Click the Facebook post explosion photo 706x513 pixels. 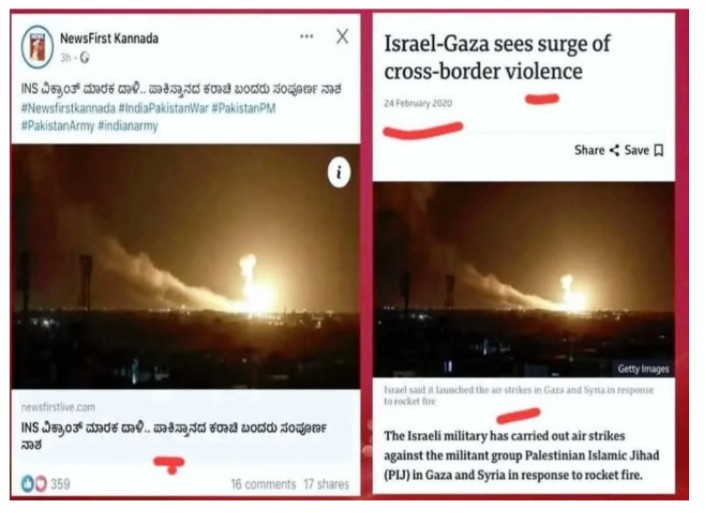tap(186, 266)
